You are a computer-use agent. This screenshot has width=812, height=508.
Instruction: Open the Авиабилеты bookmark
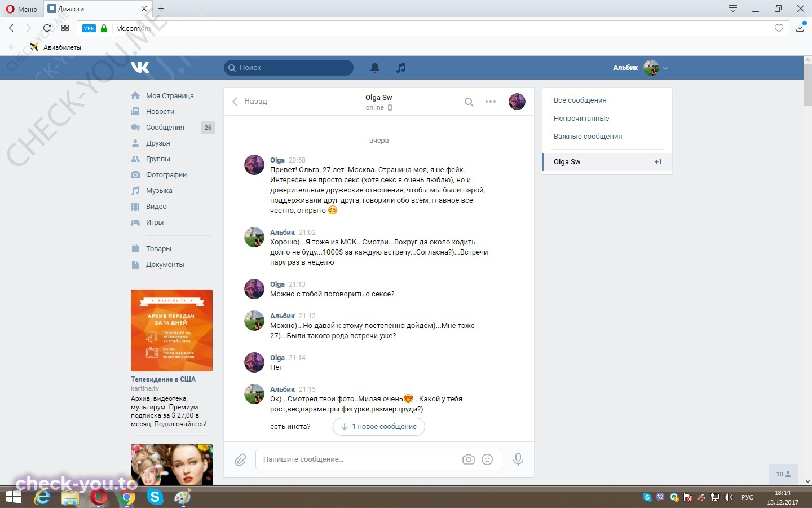pos(56,47)
